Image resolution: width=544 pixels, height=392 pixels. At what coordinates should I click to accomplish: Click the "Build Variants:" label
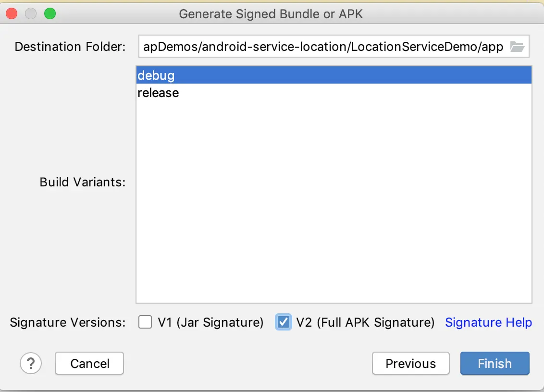[x=82, y=182]
